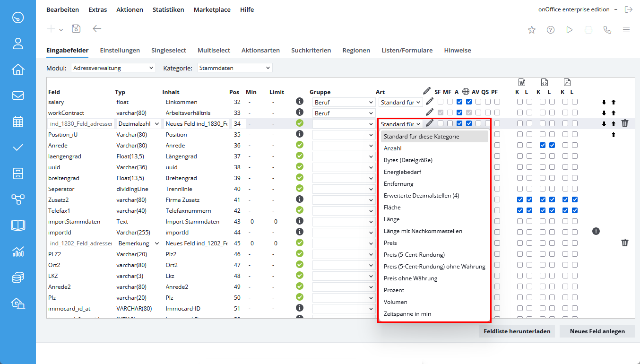
Task: Open the Marketplace menu
Action: click(x=212, y=9)
